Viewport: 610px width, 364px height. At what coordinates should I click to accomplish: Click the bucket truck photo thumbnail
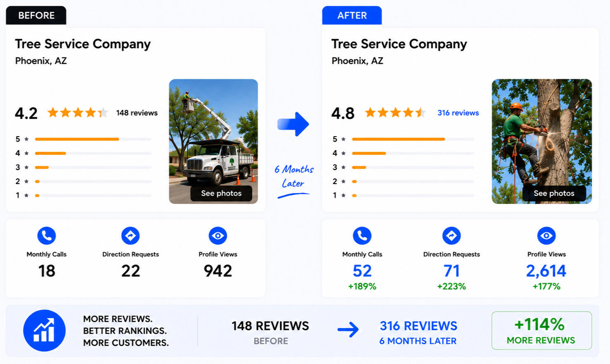213,141
